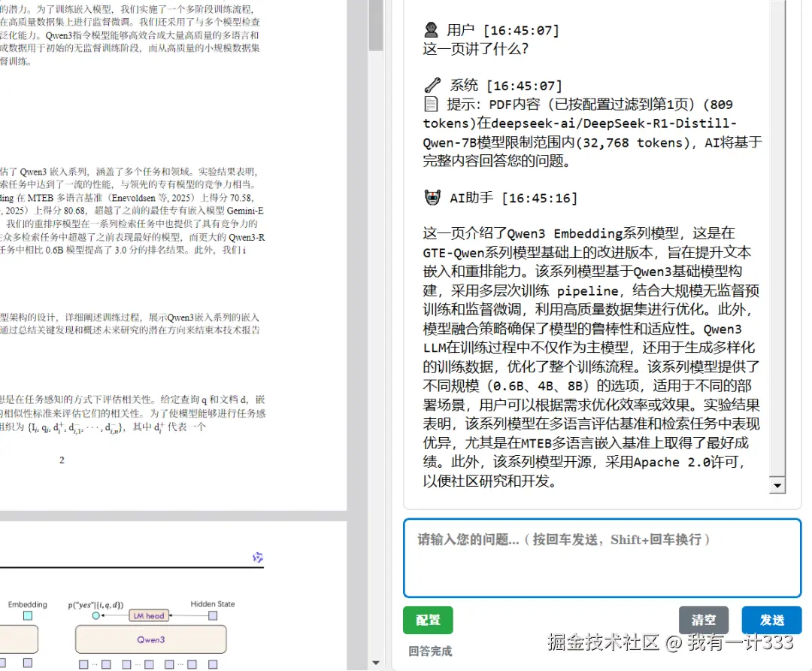Screen dimensions: 812x671
Task: Click the 用户 [16:45:07] header
Action: [x=503, y=30]
